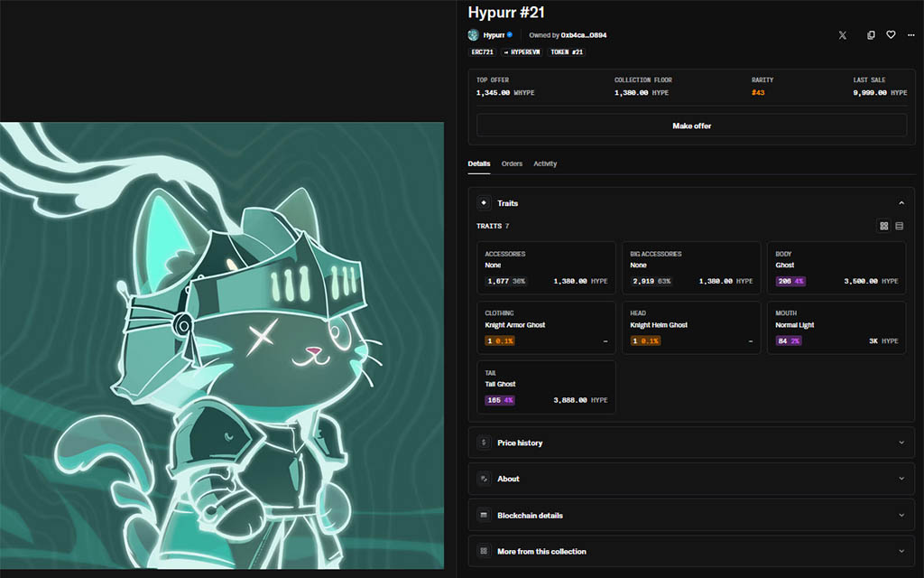The width and height of the screenshot is (924, 578).
Task: Share the NFT on X (Twitter)
Action: [842, 35]
